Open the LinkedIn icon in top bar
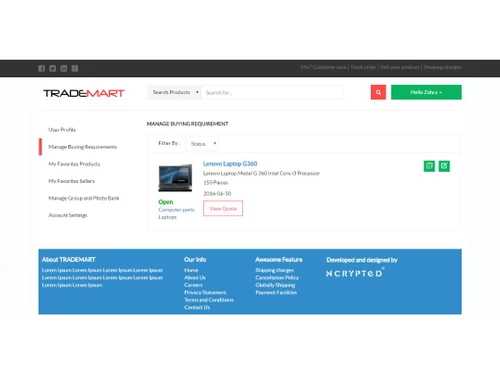Viewport: 500px width, 375px height. 64,68
